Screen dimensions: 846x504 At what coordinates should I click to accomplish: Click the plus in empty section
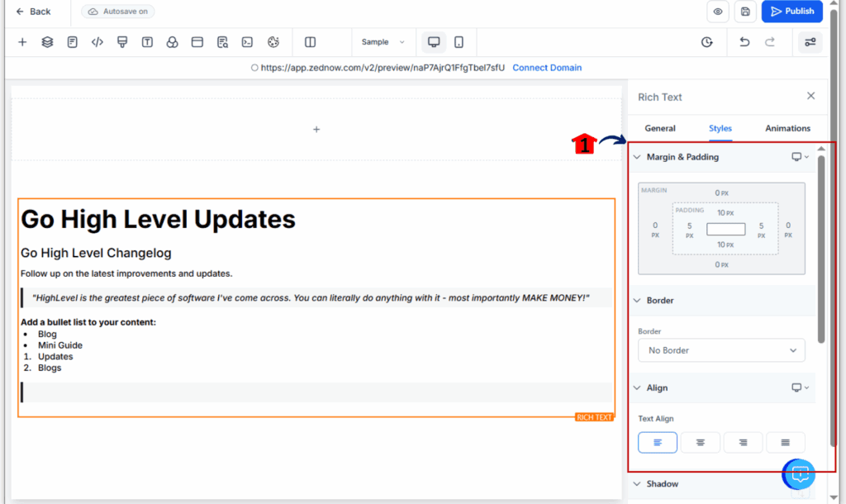point(316,130)
